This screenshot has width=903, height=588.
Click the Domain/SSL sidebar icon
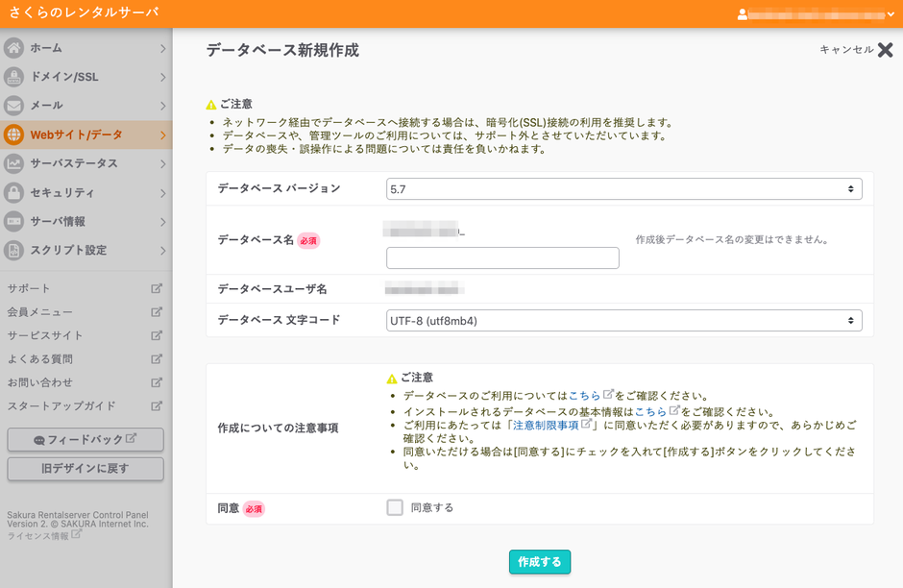click(x=13, y=77)
